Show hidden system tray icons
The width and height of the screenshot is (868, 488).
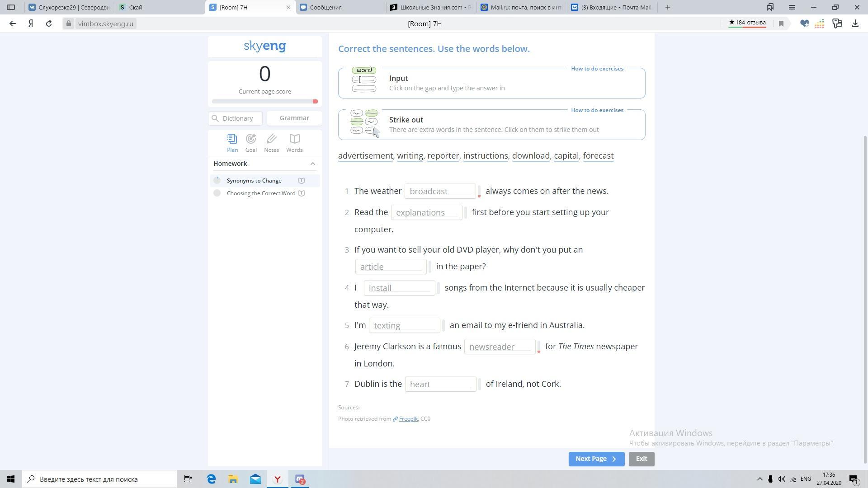[759, 479]
